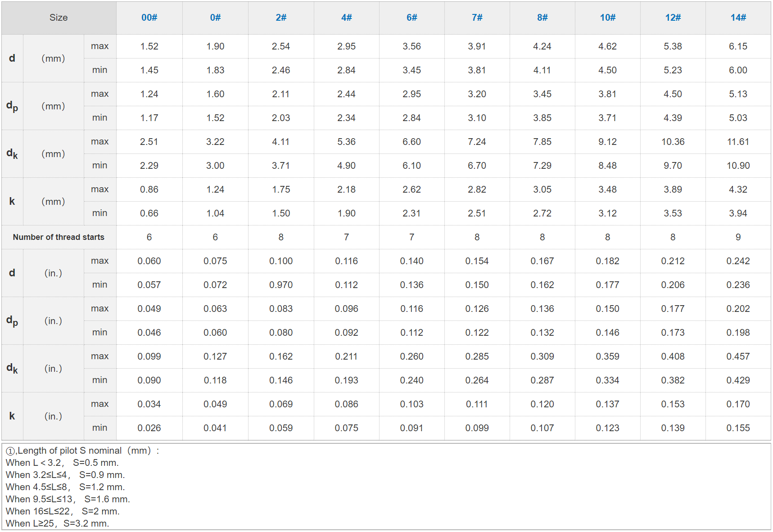
Task: Click the 'When L < 3.2' note line
Action: tap(62, 463)
